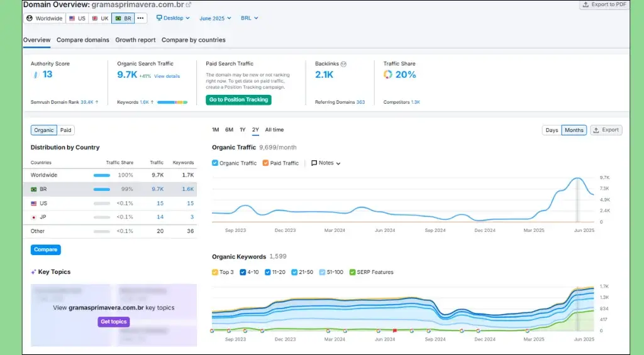Switch to the Overview tab

tap(36, 40)
